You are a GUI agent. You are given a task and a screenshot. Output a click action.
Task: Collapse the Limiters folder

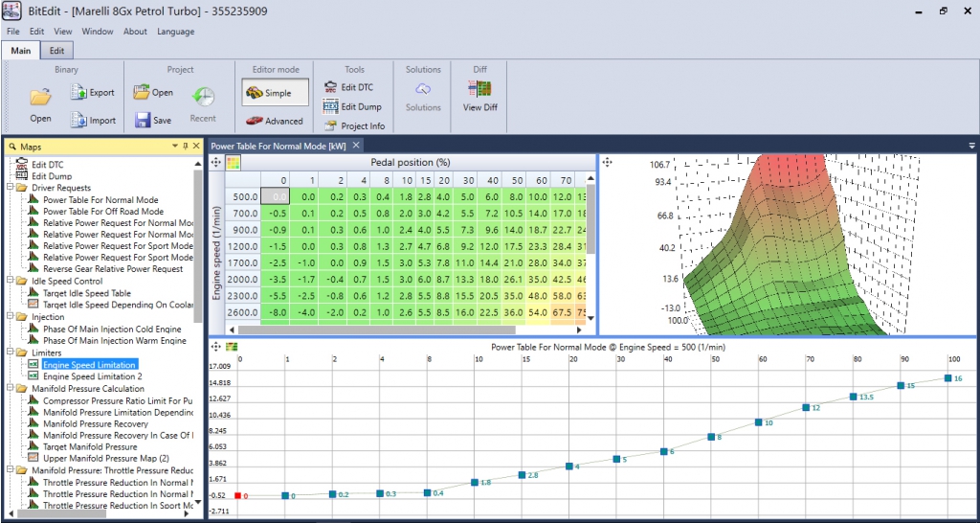click(10, 352)
